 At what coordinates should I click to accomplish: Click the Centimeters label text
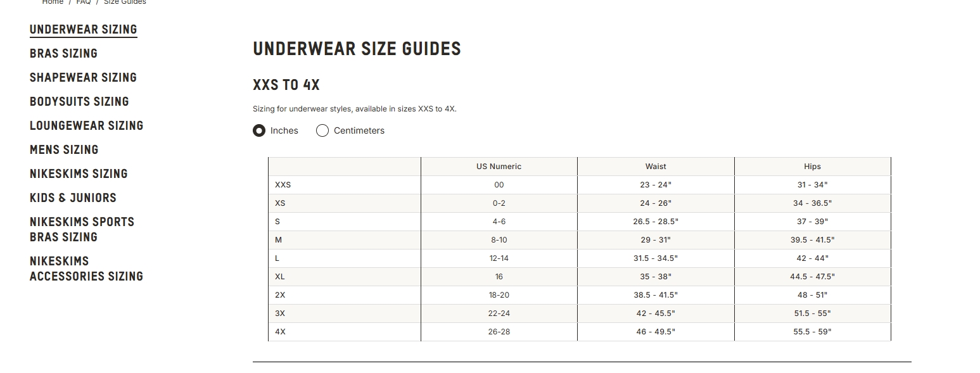click(x=359, y=130)
